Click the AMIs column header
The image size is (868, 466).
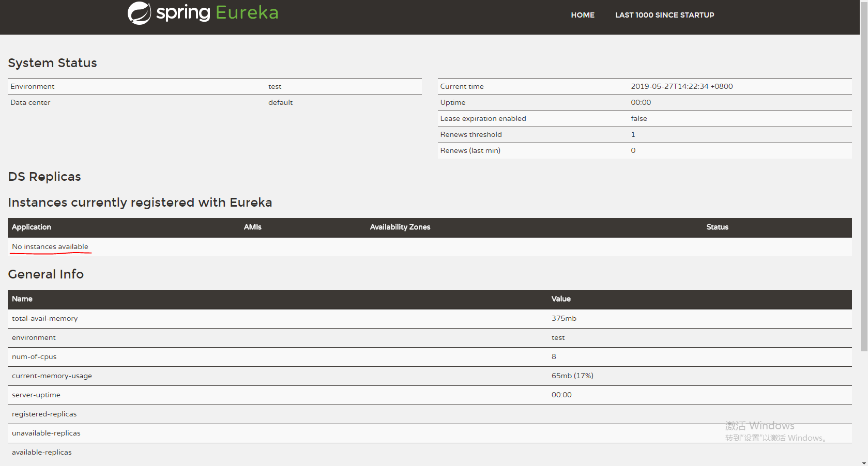coord(253,227)
